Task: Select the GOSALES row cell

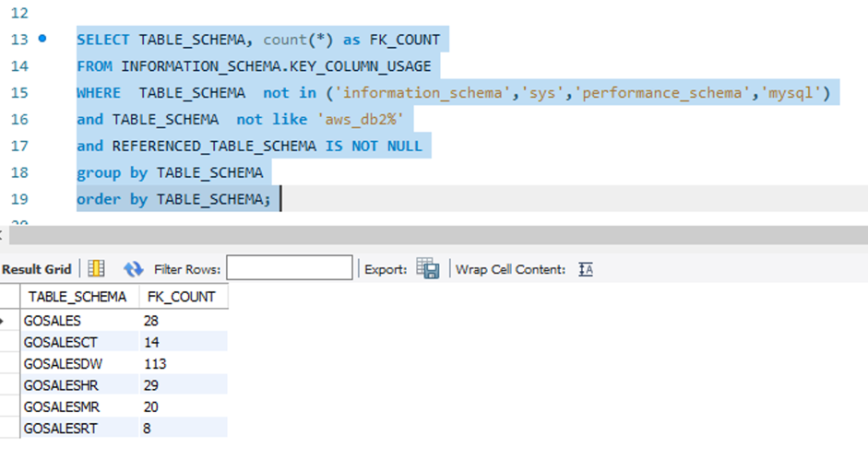Action: click(x=79, y=321)
